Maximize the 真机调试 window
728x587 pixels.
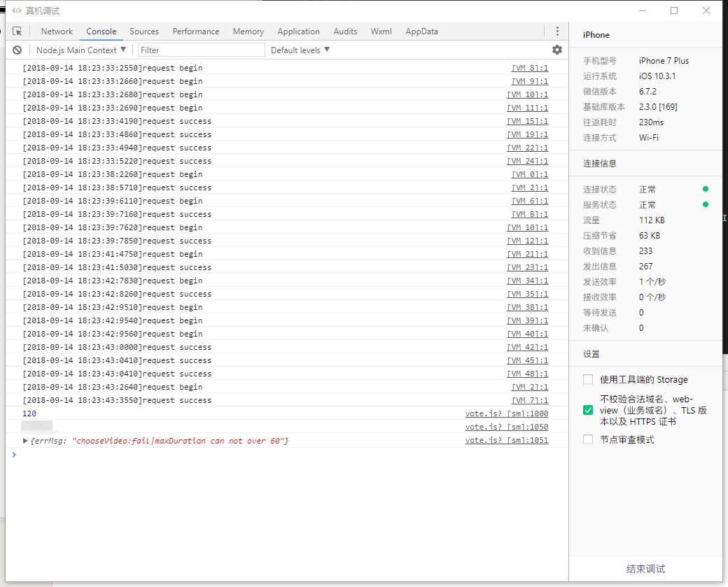(x=674, y=10)
